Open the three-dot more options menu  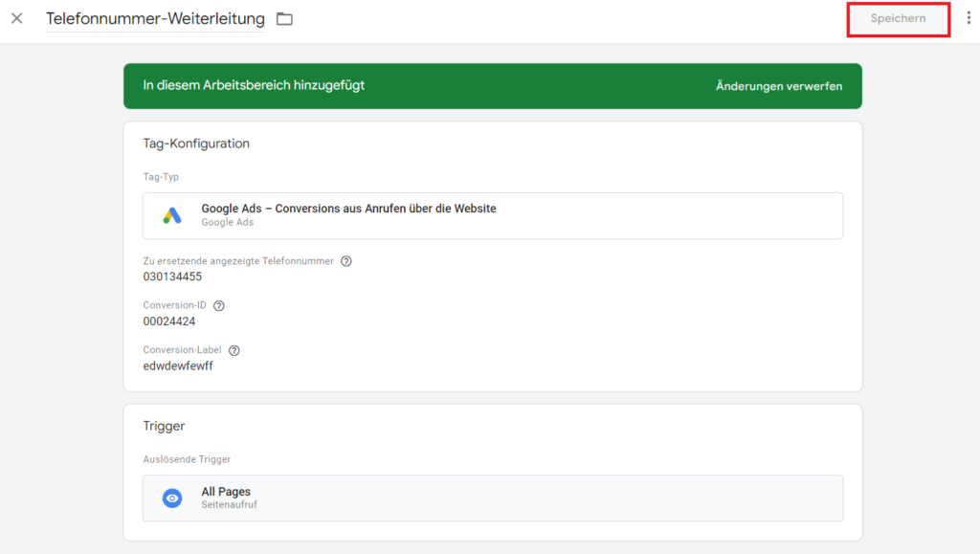(969, 18)
